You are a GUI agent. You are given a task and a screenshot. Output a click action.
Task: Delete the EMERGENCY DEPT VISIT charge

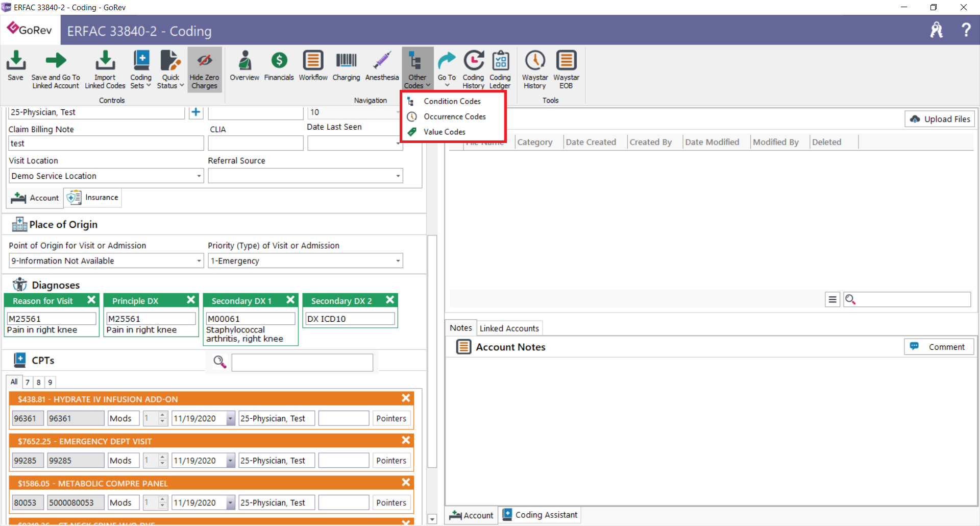[406, 440]
